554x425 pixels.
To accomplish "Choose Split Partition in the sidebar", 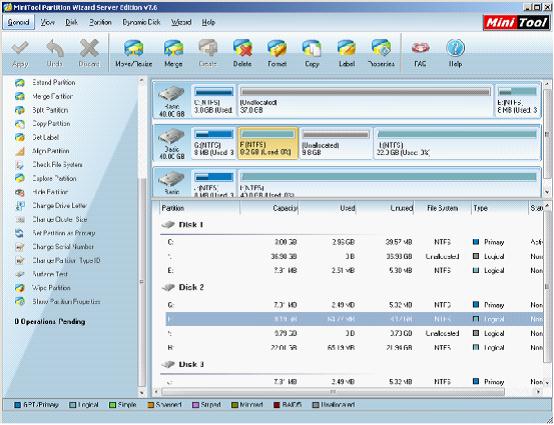I will point(50,110).
